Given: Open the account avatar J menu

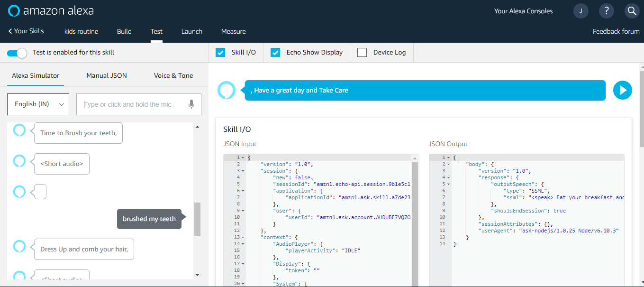Looking at the screenshot, I should point(581,11).
